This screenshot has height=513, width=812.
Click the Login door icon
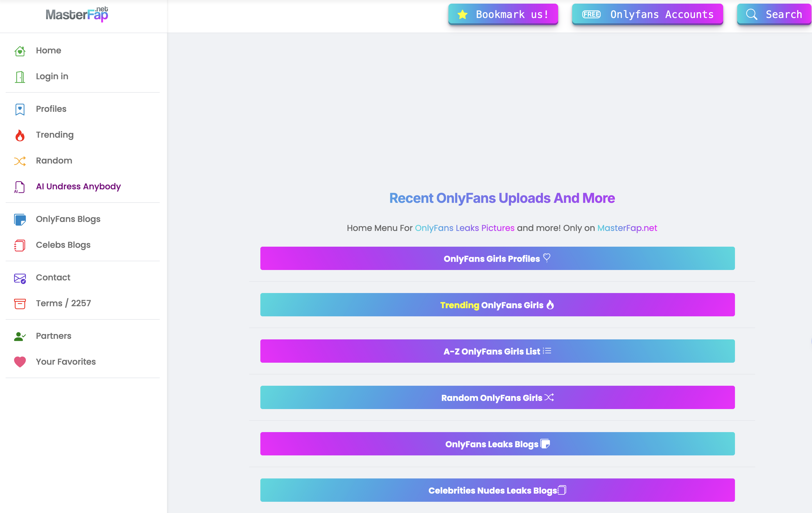coord(20,77)
